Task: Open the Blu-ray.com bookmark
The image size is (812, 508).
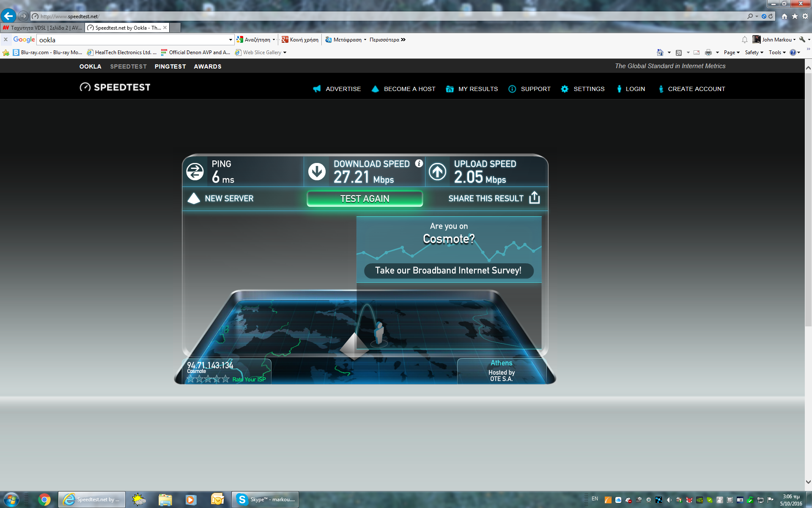Action: click(47, 52)
